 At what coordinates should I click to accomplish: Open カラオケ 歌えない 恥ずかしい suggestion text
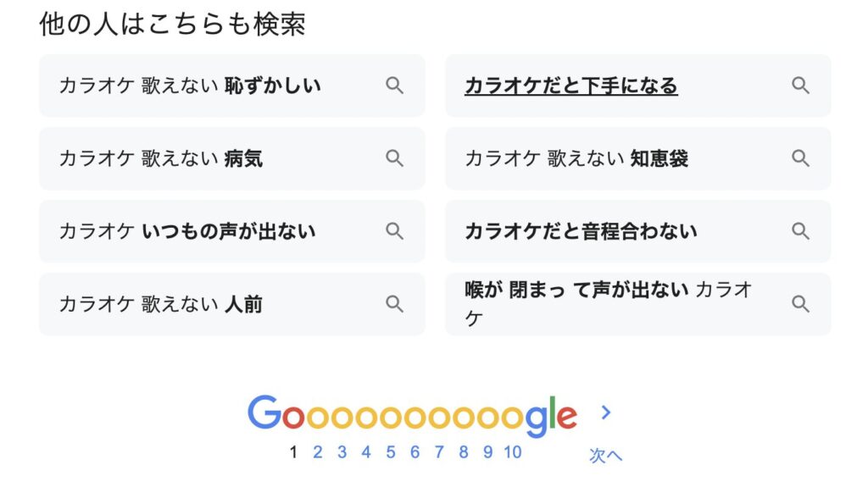click(x=190, y=86)
